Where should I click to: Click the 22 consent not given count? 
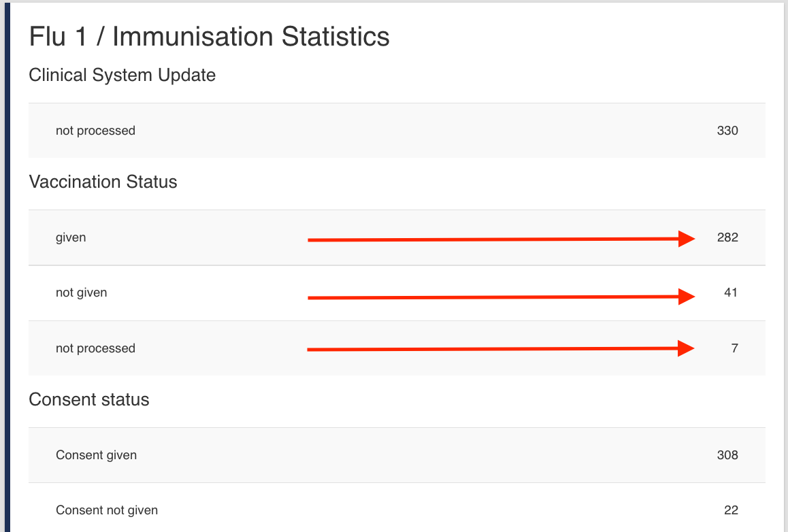[730, 510]
